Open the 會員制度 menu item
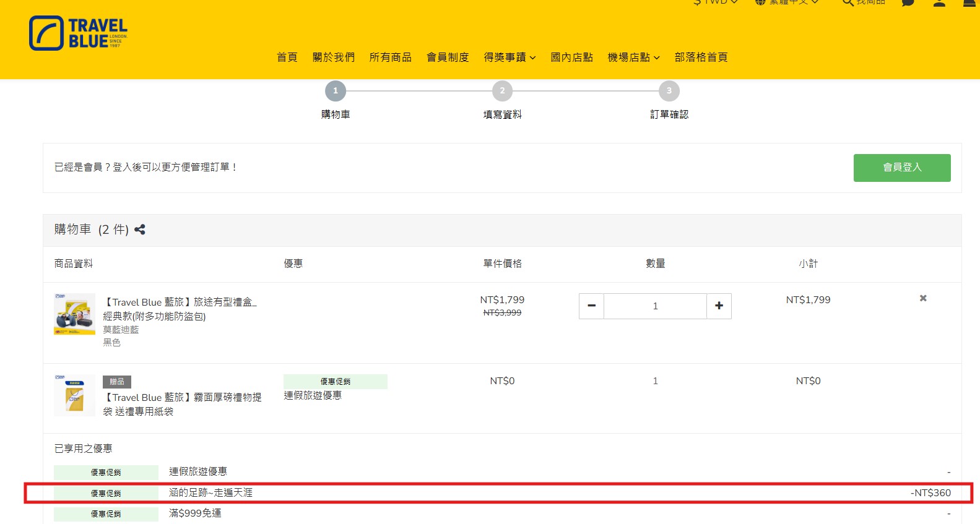Image resolution: width=980 pixels, height=524 pixels. (x=448, y=58)
